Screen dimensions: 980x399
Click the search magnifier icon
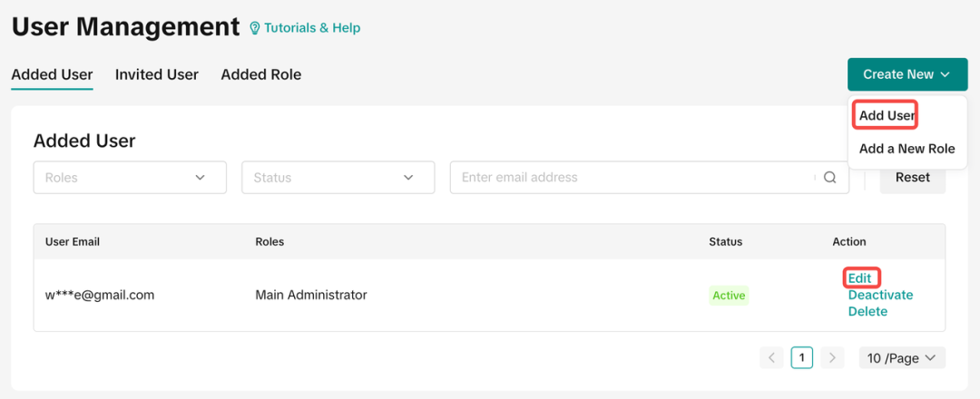[x=829, y=178]
